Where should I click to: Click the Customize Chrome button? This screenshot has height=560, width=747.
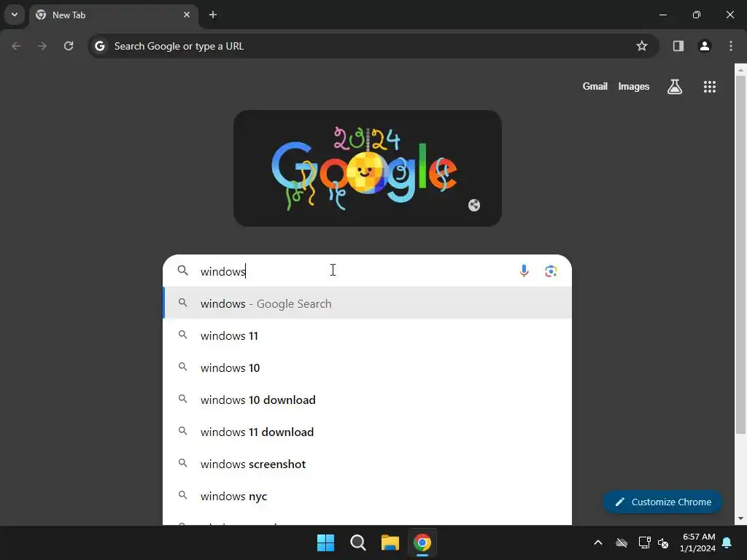tap(662, 502)
